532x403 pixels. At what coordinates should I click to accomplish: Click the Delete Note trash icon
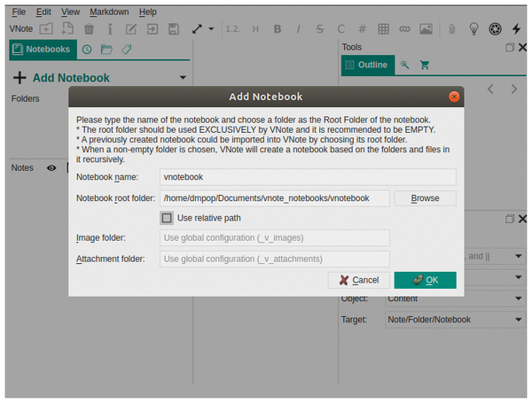89,29
